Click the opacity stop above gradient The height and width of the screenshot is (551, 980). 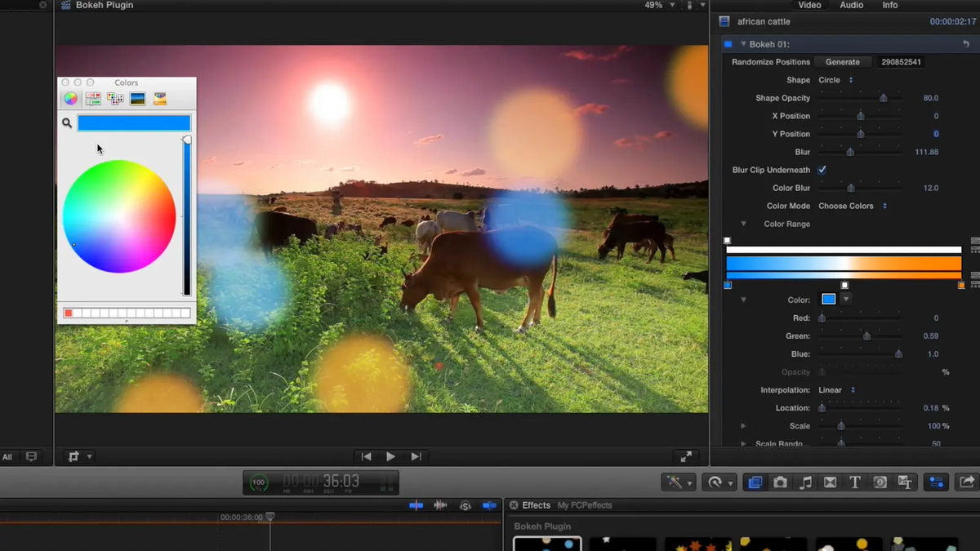pyautogui.click(x=727, y=241)
